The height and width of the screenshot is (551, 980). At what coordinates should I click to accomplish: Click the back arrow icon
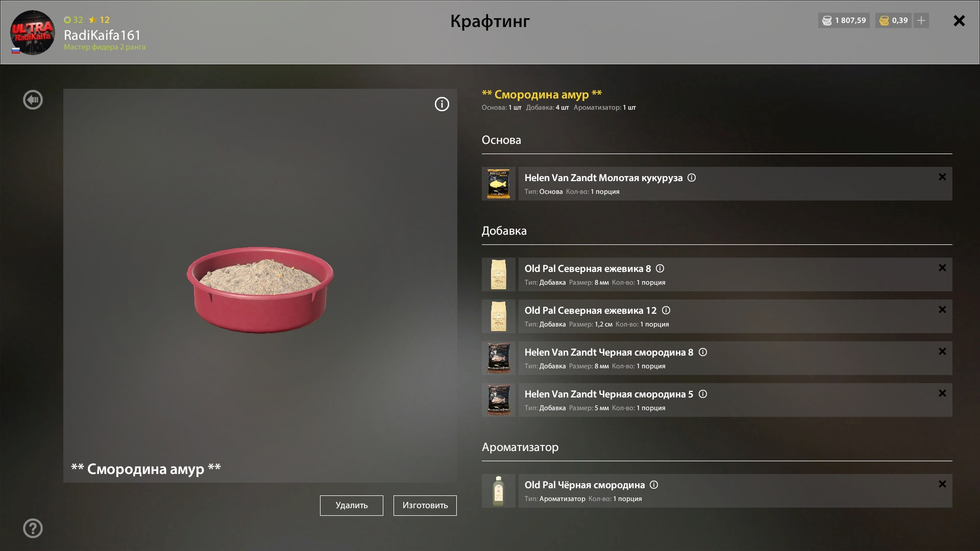tap(33, 99)
